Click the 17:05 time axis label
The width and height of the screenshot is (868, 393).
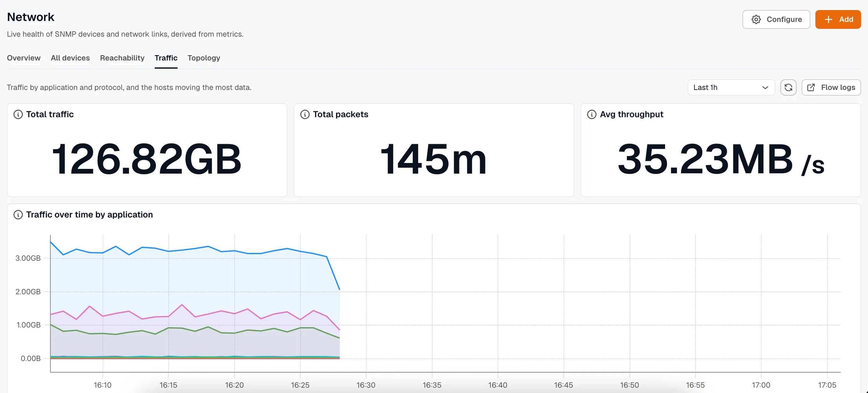coord(827,385)
